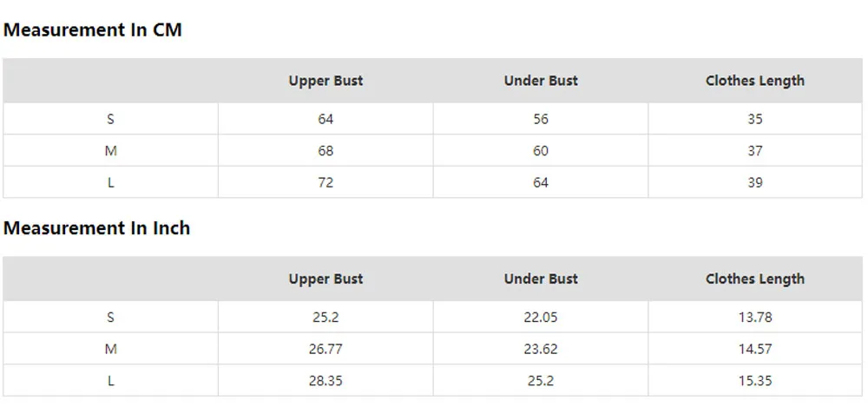Select the 14.57 Clothes Length cell
The height and width of the screenshot is (420, 868).
pyautogui.click(x=755, y=349)
